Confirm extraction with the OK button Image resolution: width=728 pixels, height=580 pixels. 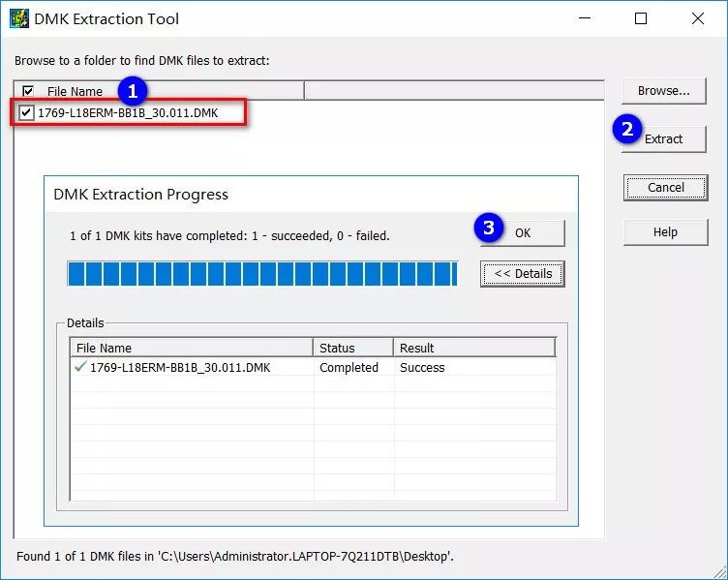coord(523,232)
